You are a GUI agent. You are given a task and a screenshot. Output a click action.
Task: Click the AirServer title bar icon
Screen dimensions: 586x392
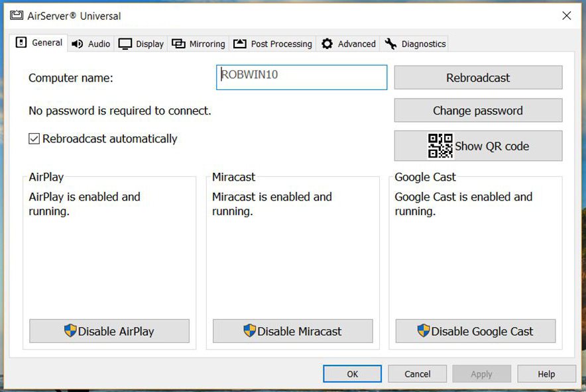click(x=17, y=15)
